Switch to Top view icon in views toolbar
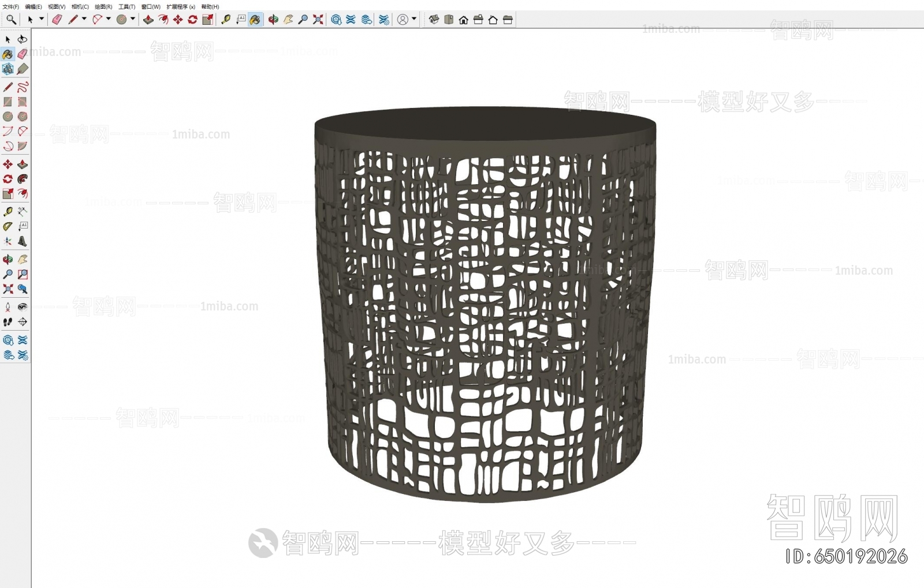This screenshot has width=924, height=588. pyautogui.click(x=449, y=20)
